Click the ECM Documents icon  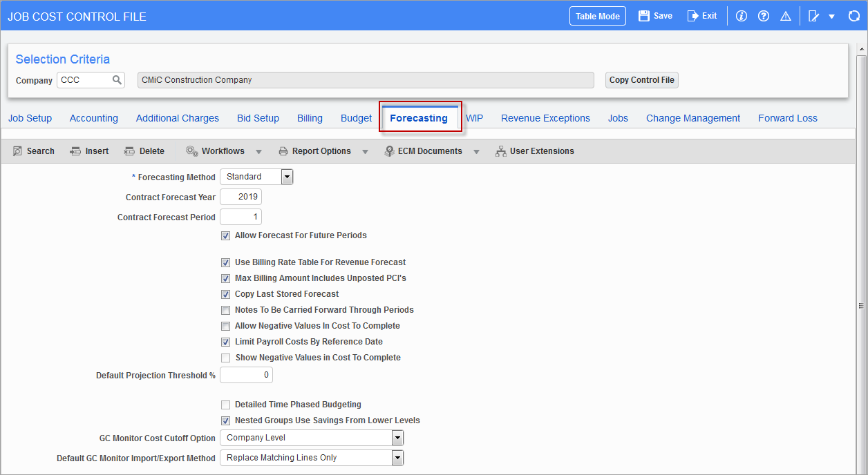tap(424, 151)
